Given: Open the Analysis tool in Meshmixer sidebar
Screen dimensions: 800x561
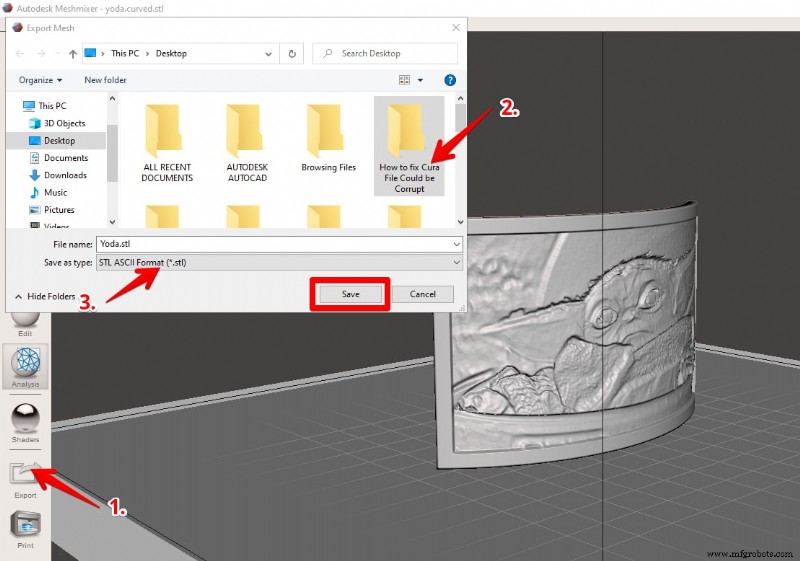Looking at the screenshot, I should pos(25,366).
